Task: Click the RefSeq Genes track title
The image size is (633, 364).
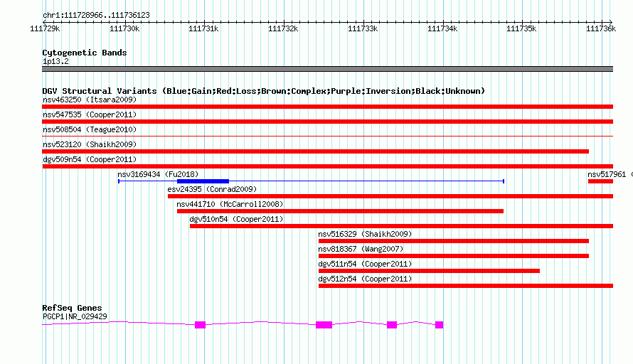Action: tap(72, 308)
